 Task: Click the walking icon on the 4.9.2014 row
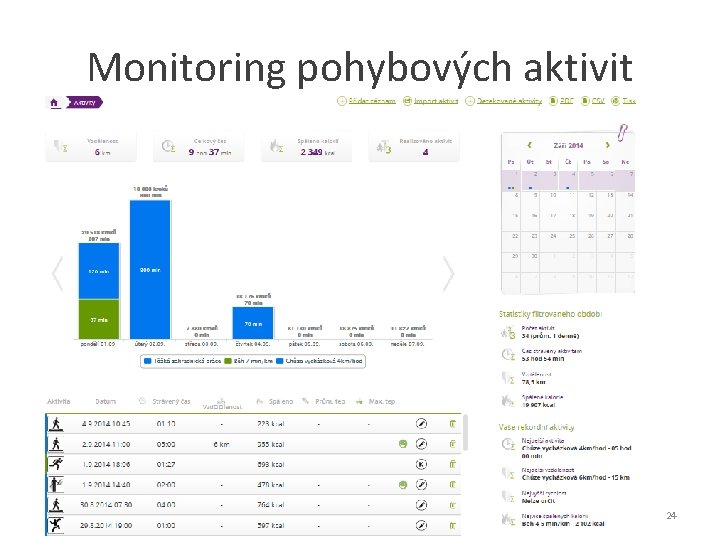tap(56, 423)
